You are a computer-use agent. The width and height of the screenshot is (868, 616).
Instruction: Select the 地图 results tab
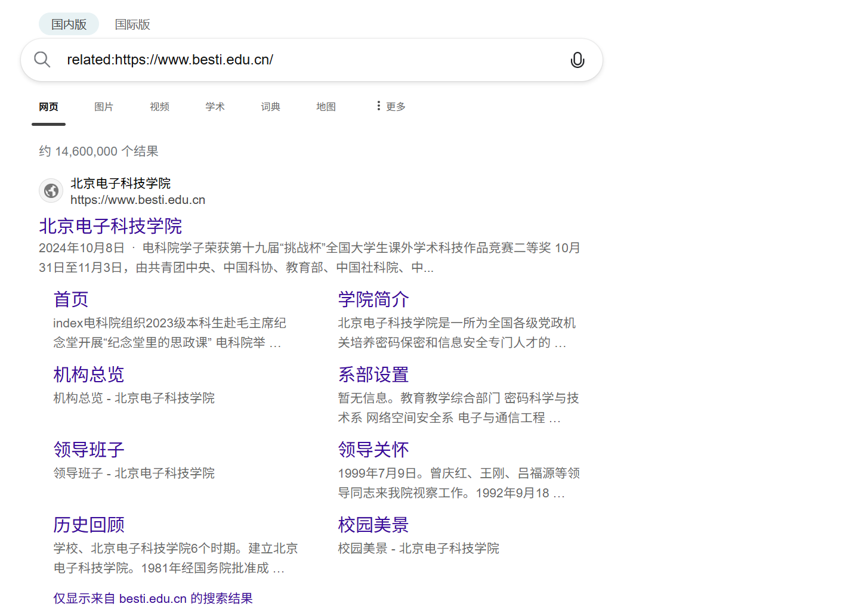(x=326, y=107)
